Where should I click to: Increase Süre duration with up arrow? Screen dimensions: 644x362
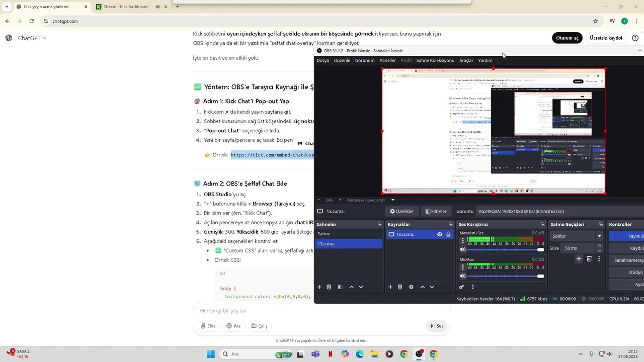(599, 246)
